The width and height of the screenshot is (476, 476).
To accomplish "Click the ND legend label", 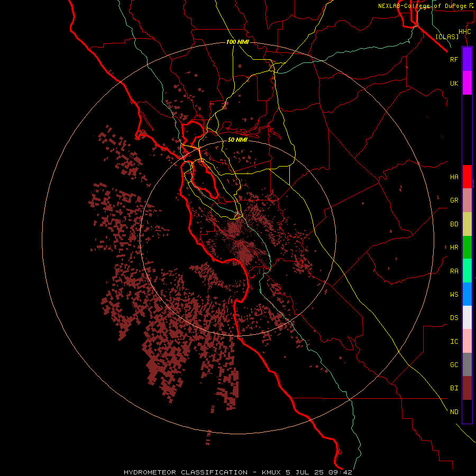I will tap(454, 412).
